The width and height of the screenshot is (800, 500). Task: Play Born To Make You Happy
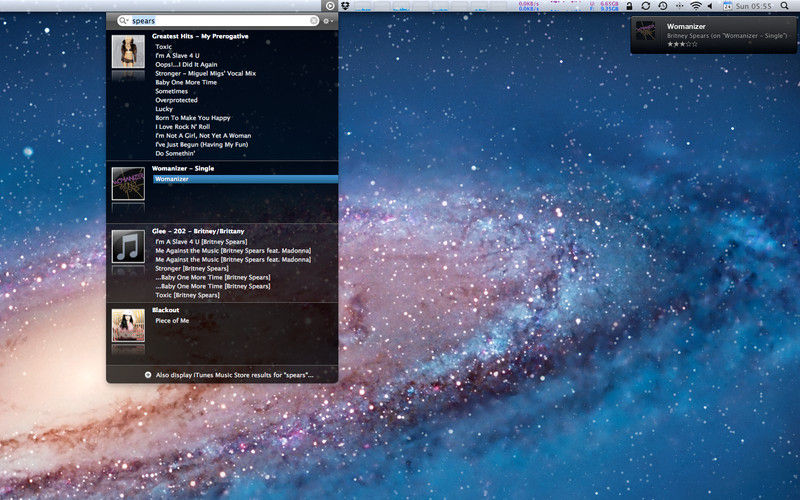coord(193,118)
